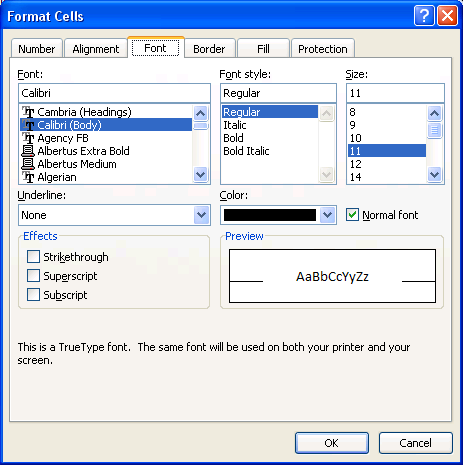Check the Superscript box
This screenshot has width=463, height=465.
click(x=33, y=276)
